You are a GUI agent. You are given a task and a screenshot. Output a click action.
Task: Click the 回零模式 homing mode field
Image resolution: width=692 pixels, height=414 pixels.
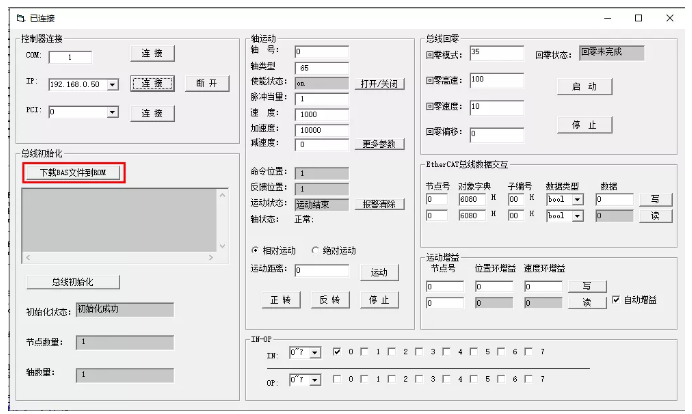pos(497,53)
